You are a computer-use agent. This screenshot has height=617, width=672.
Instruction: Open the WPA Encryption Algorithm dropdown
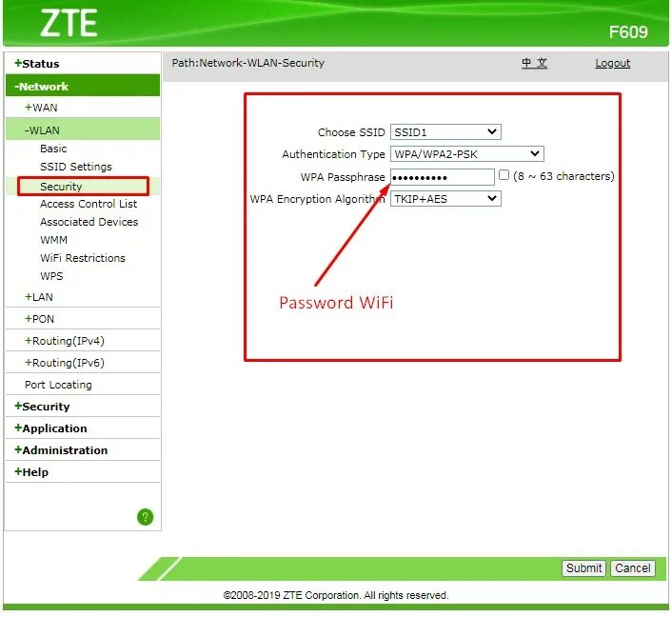pos(445,199)
